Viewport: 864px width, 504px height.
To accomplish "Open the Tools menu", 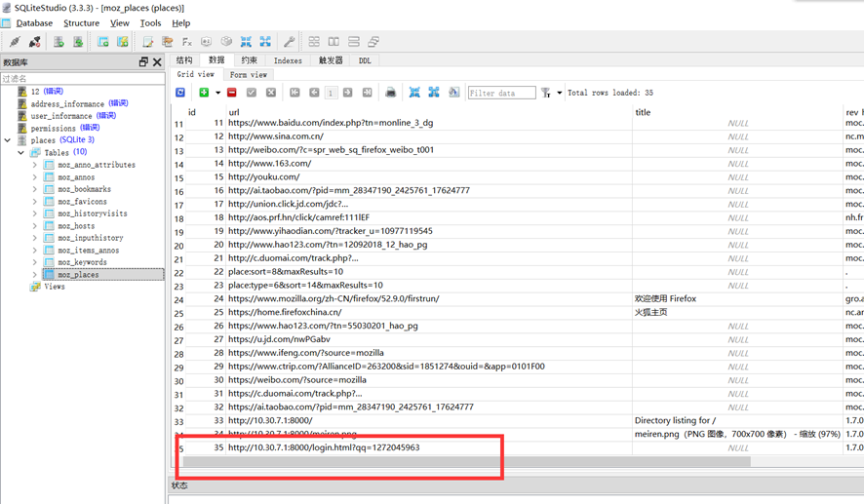I will pyautogui.click(x=150, y=23).
